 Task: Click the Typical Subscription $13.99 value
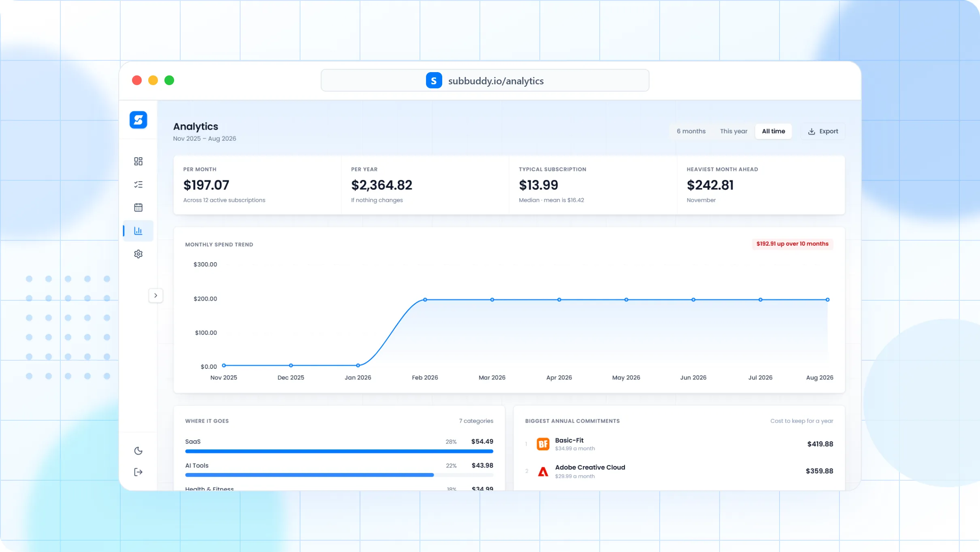[538, 185]
